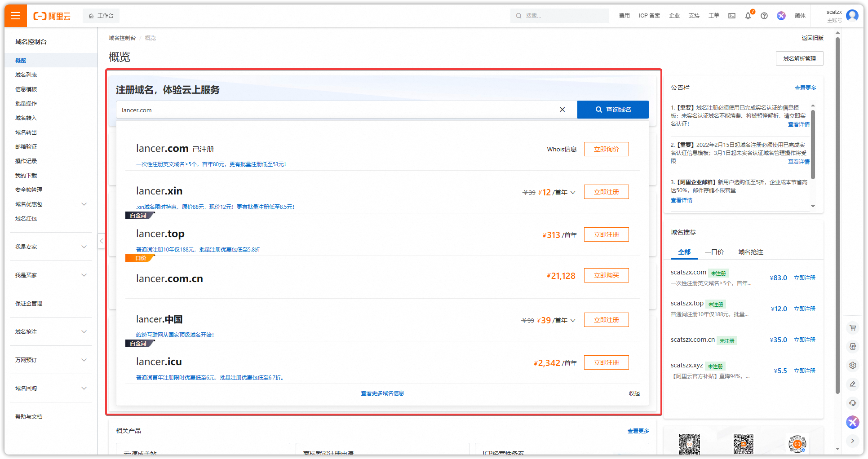Click 查看更多 in 相关产品
868x459 pixels.
point(638,431)
